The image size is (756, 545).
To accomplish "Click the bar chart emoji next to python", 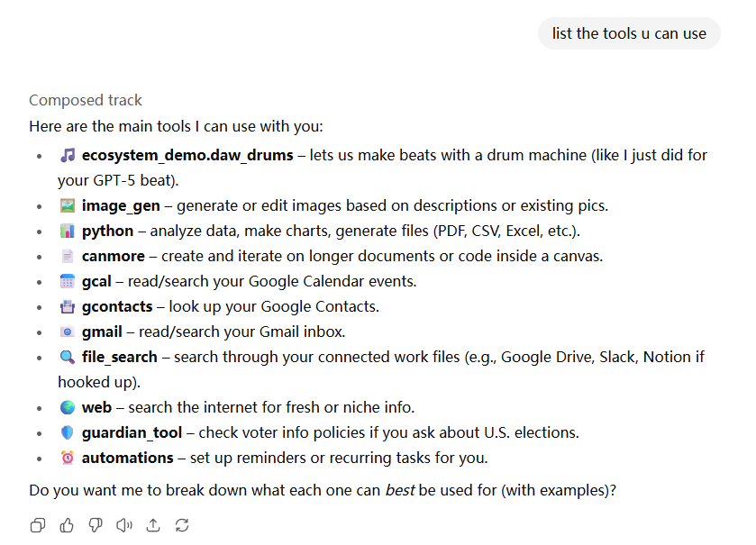I will (68, 231).
